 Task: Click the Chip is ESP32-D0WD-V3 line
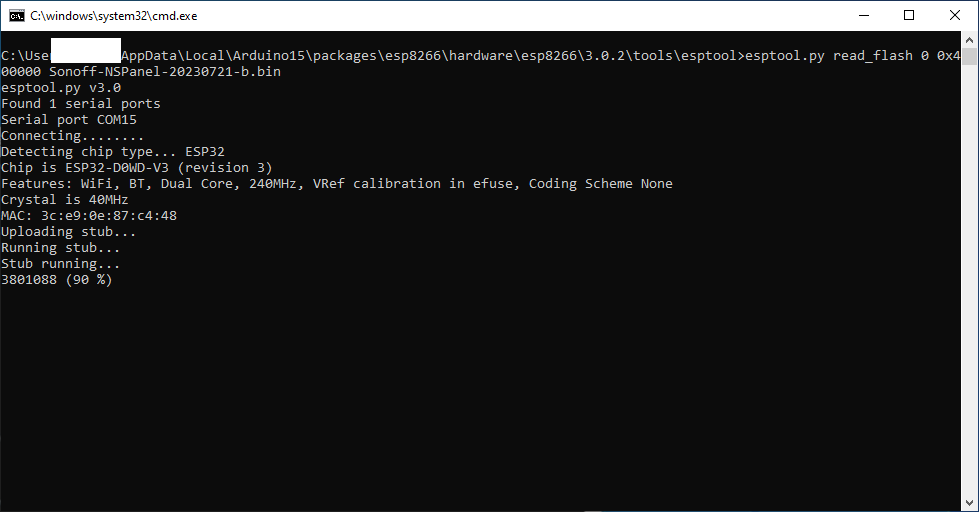pos(137,168)
